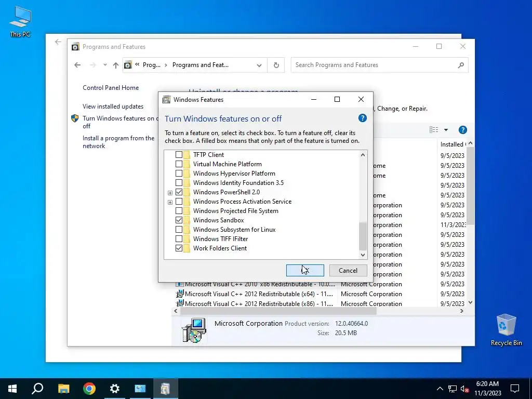Open View installed updates link
This screenshot has height=399, width=532.
[x=113, y=107]
